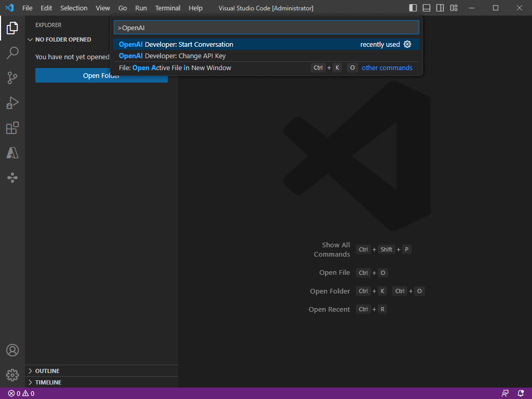Click the feedback icon in status bar
This screenshot has width=532, height=399.
click(x=505, y=394)
